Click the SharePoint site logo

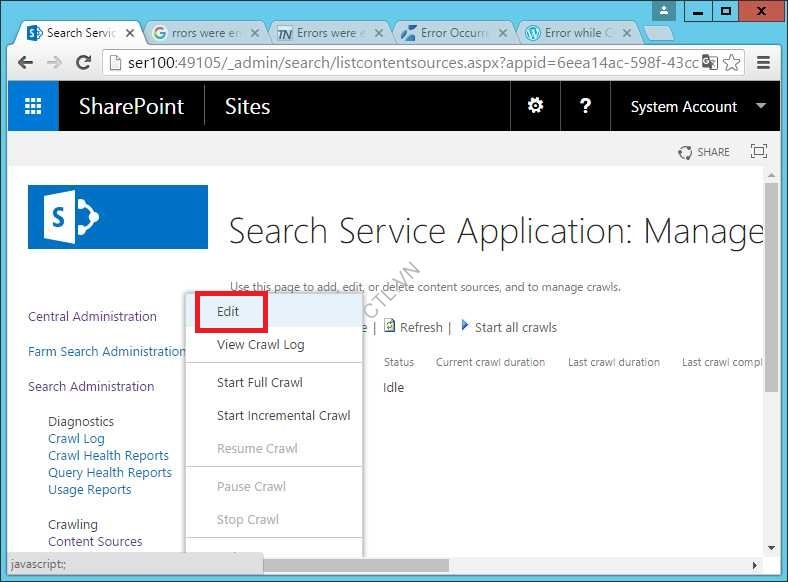pyautogui.click(x=118, y=217)
